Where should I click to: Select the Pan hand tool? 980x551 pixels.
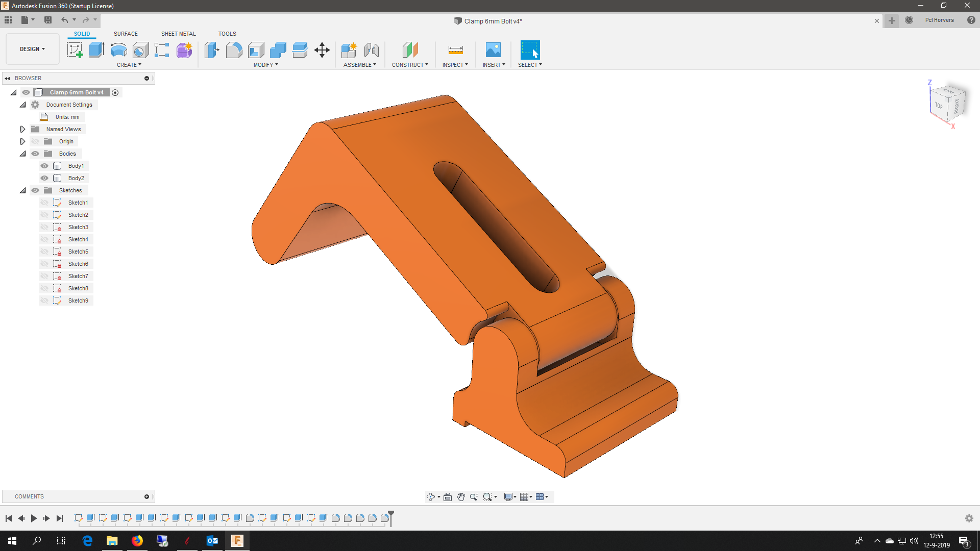pyautogui.click(x=461, y=497)
